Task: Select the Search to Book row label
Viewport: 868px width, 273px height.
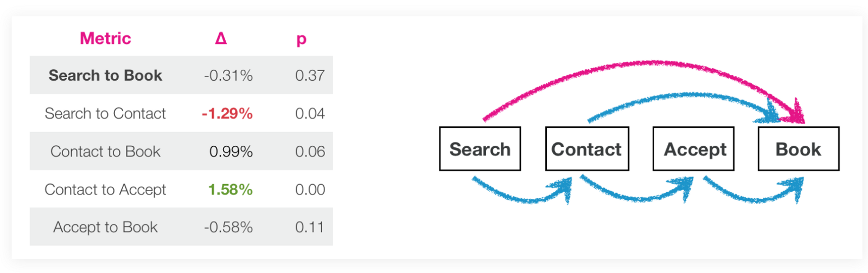Action: click(x=105, y=75)
